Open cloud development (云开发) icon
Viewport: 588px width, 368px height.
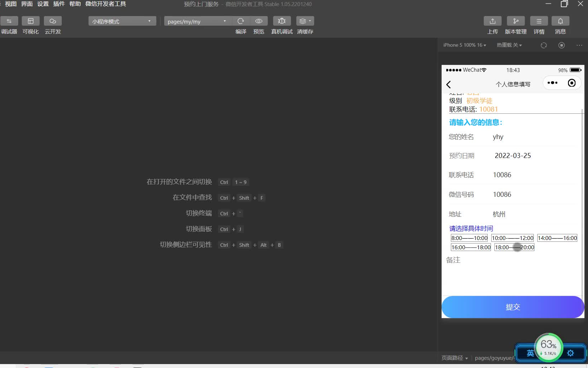[53, 21]
